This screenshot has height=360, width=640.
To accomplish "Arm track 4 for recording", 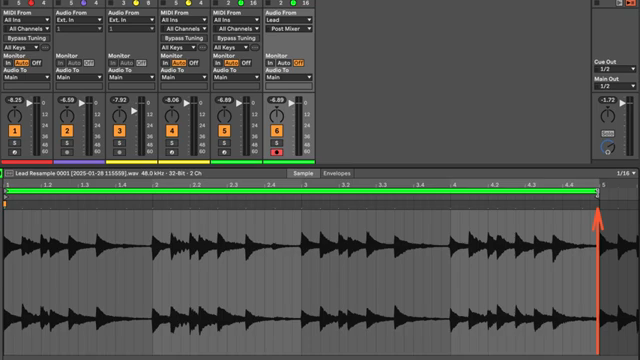I will tap(172, 152).
